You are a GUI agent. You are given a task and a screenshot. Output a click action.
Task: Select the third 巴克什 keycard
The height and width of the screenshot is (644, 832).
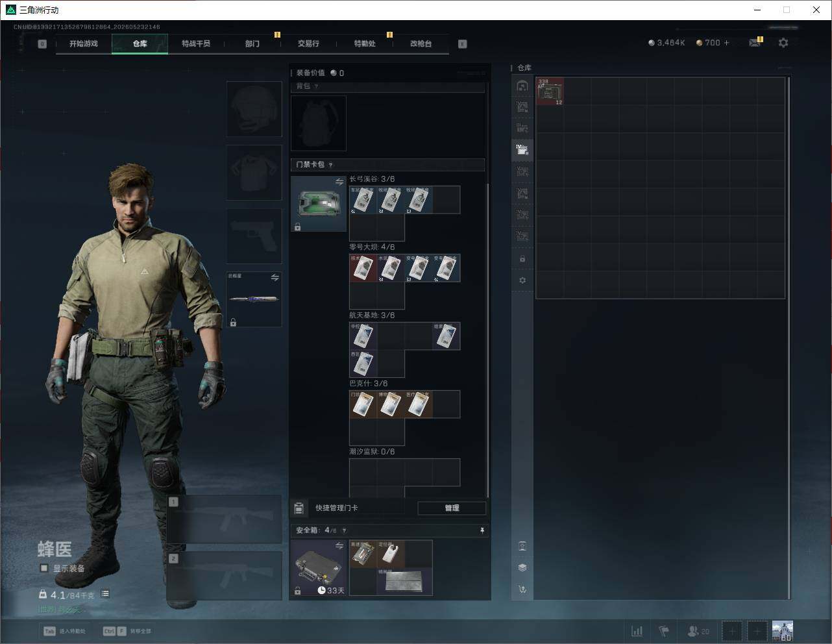click(419, 404)
